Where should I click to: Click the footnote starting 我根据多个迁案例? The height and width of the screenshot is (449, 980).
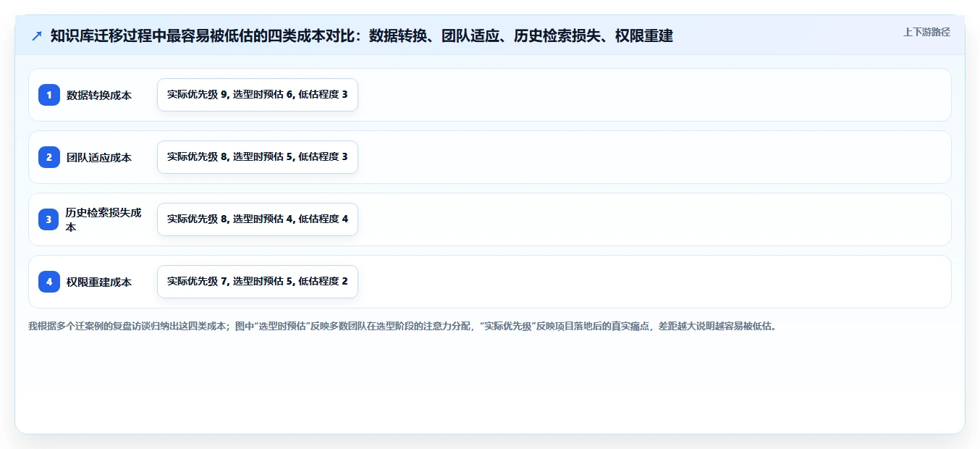click(402, 327)
